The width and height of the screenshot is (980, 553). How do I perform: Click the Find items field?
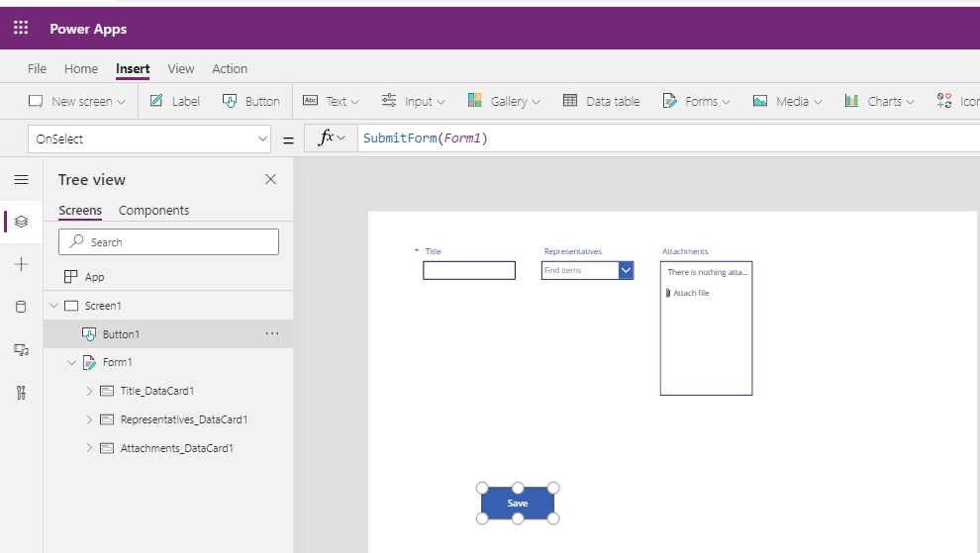tap(580, 270)
